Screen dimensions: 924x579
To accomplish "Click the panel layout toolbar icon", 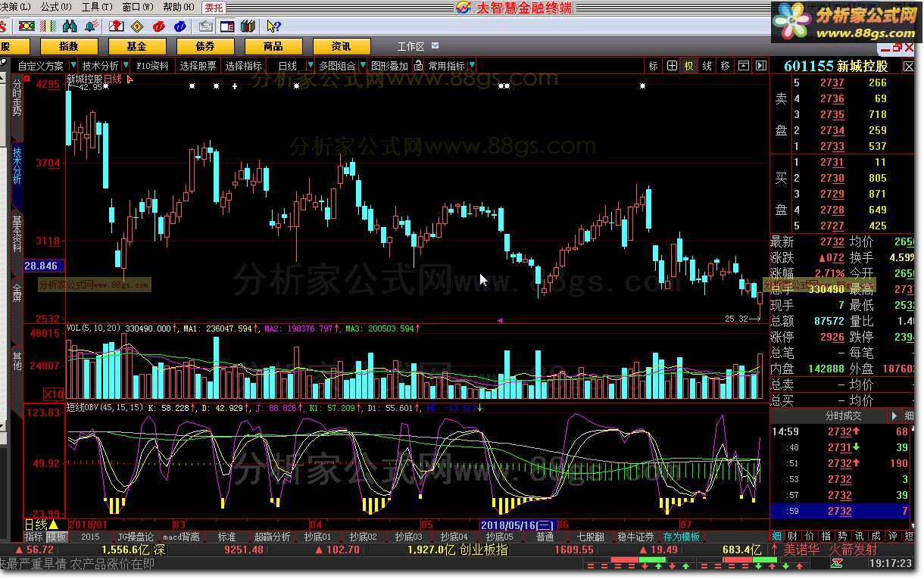I will tap(226, 26).
